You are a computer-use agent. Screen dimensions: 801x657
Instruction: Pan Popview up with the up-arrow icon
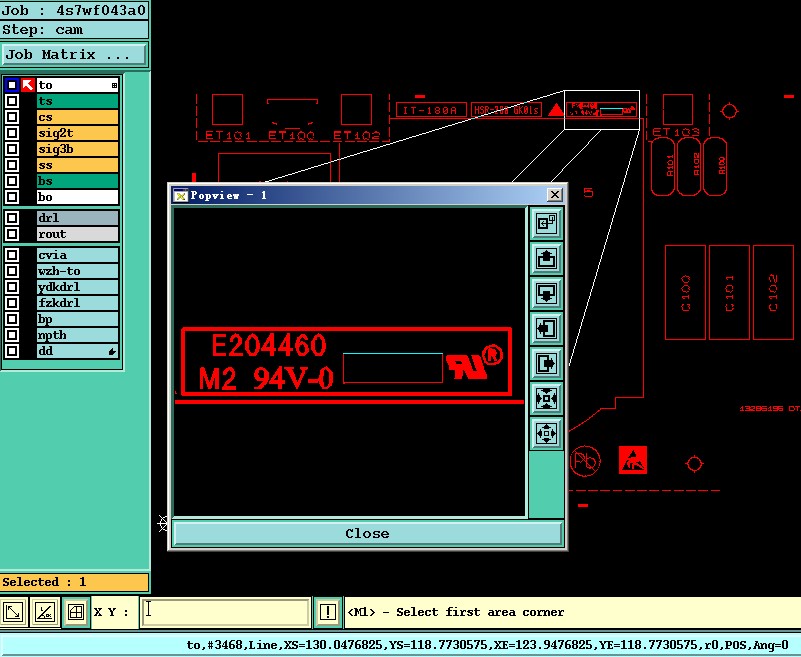point(547,259)
